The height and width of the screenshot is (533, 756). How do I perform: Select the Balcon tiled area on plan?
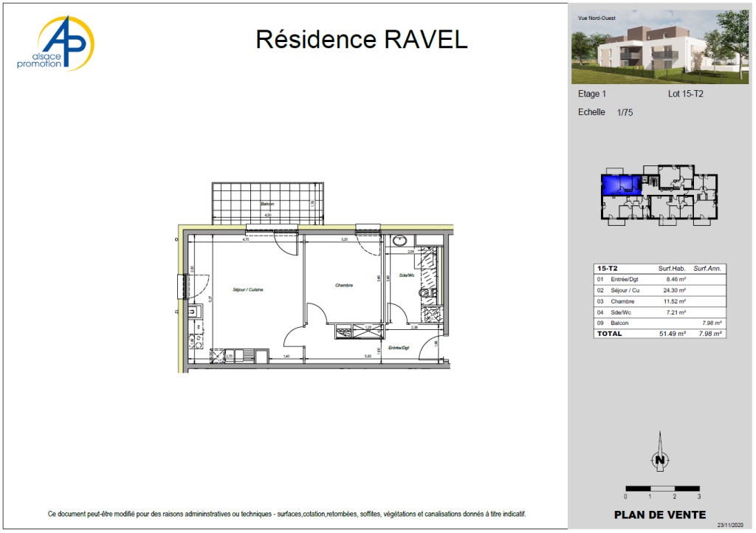(x=267, y=203)
